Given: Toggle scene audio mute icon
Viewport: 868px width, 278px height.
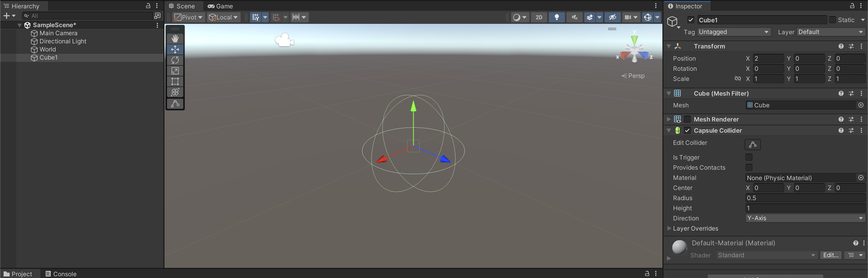Looking at the screenshot, I should [575, 17].
